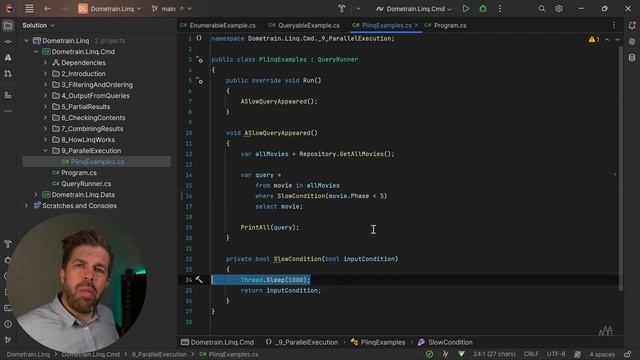Expand the 8_HowLinqWorks folder
The height and width of the screenshot is (360, 640).
pyautogui.click(x=45, y=140)
